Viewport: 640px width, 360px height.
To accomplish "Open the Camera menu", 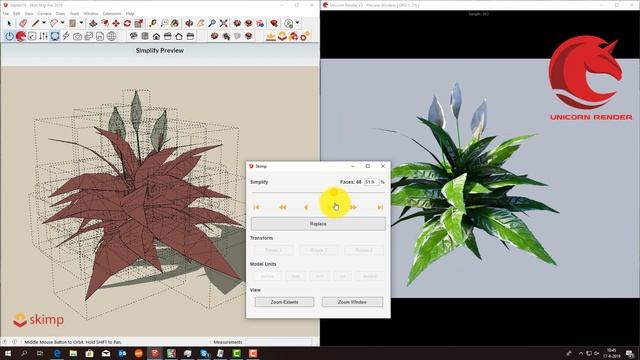I will [x=44, y=13].
